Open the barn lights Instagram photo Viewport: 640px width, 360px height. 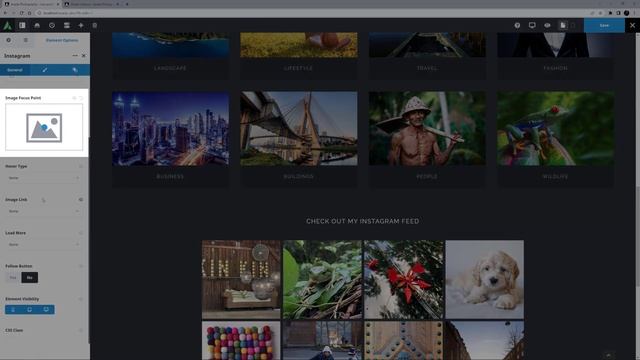click(241, 279)
